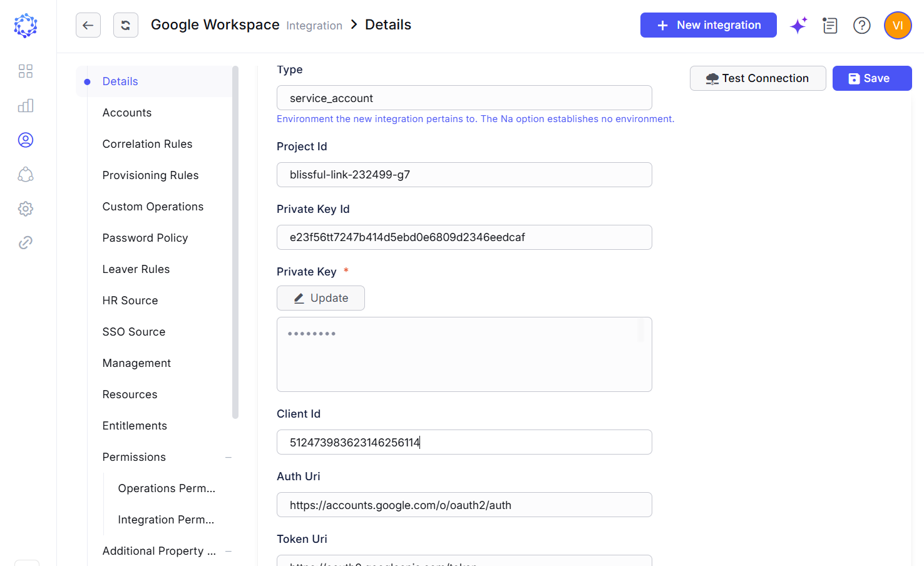Click the Integration breadcrumb link
The width and height of the screenshot is (924, 566).
(314, 26)
